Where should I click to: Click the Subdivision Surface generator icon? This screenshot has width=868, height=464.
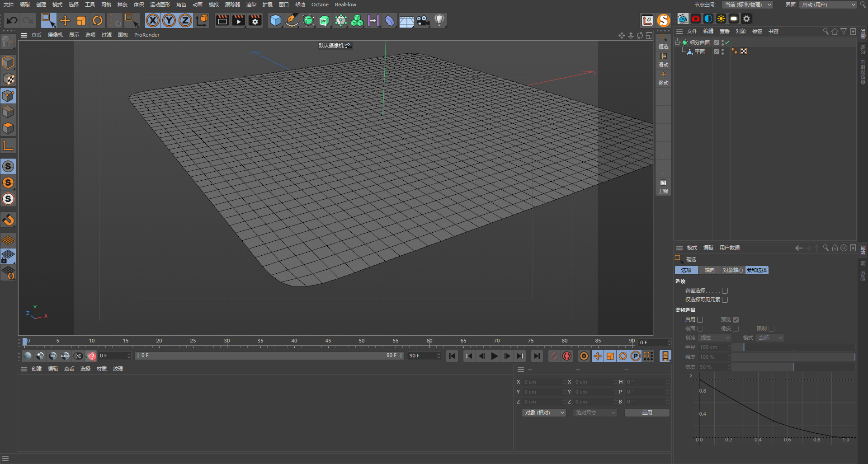(x=308, y=20)
